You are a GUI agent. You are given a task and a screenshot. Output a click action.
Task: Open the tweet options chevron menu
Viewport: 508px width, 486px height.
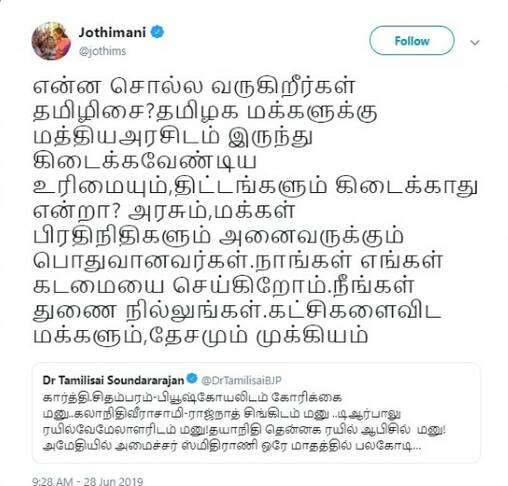pyautogui.click(x=475, y=43)
